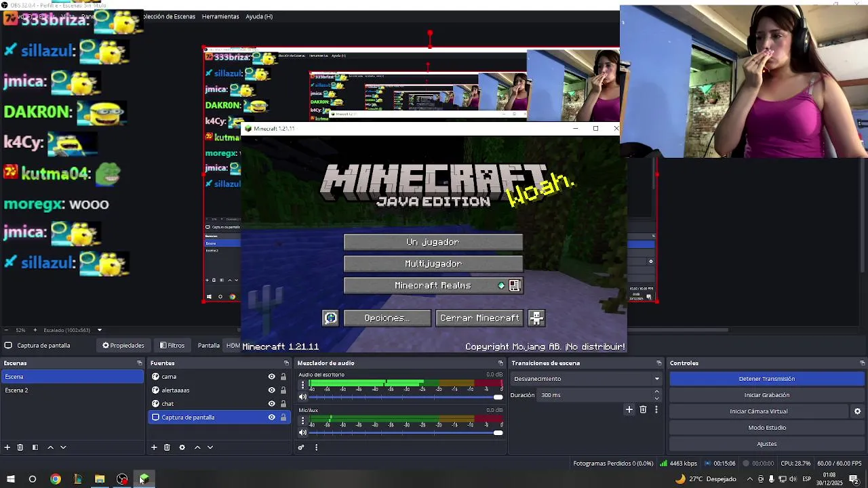Decrease transition duration stepper down
The height and width of the screenshot is (488, 868).
(x=656, y=399)
